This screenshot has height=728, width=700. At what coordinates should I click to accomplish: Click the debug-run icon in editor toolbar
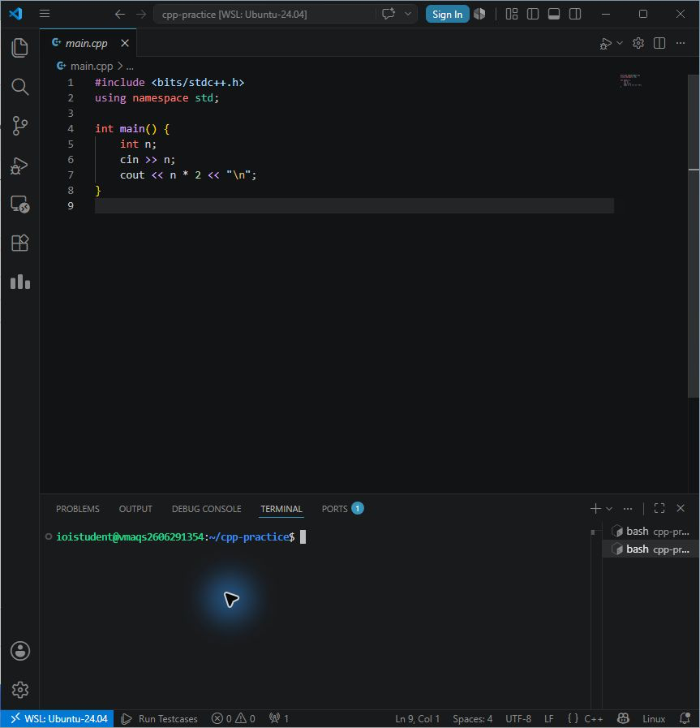coord(605,43)
